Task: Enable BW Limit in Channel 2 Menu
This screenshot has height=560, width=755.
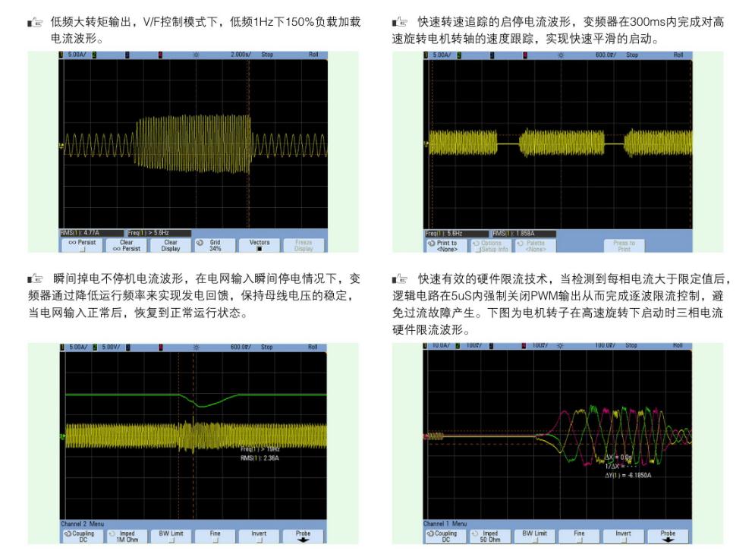Action: click(171, 536)
